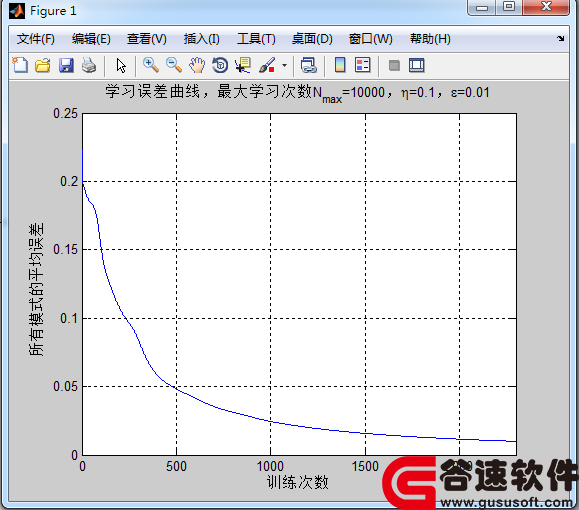
Task: Open the 文件(F) menu
Action: coord(35,39)
